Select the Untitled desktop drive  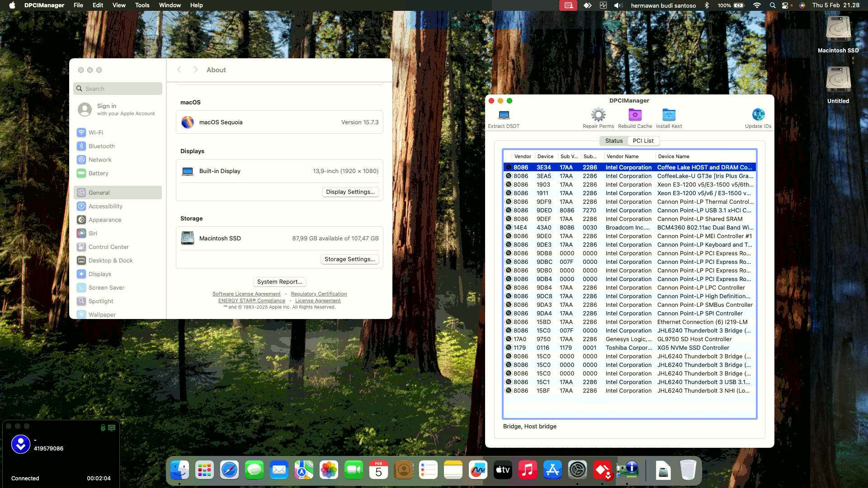coord(838,85)
